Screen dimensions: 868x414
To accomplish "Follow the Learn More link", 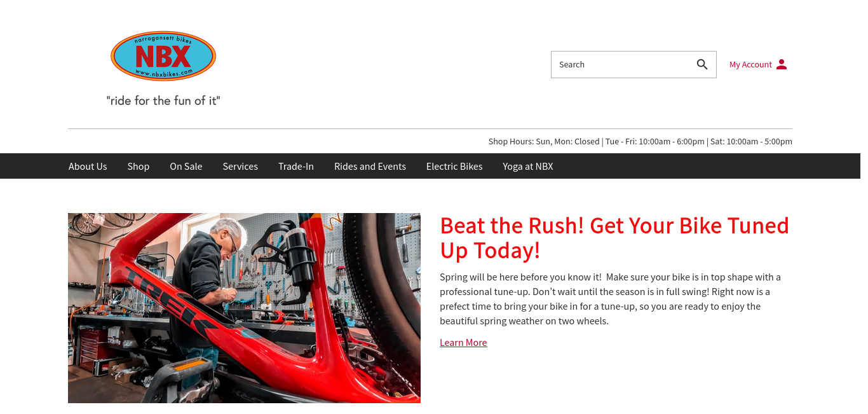I will click(463, 342).
